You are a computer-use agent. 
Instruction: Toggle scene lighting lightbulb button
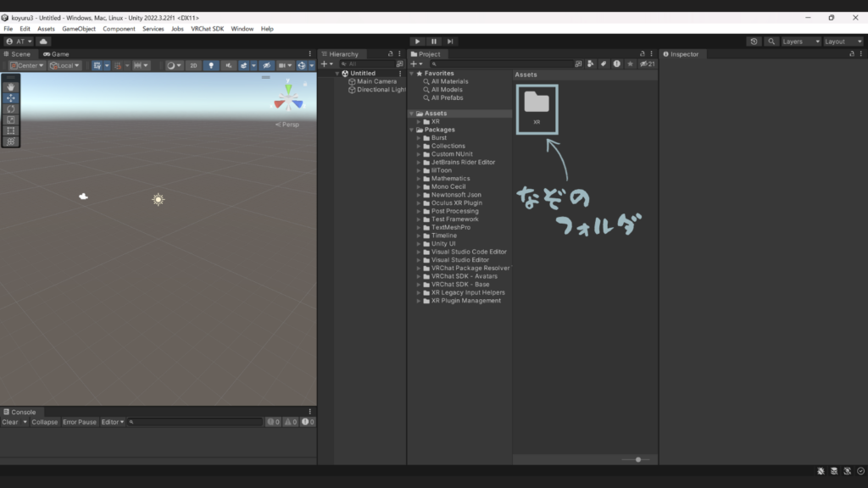pyautogui.click(x=212, y=65)
